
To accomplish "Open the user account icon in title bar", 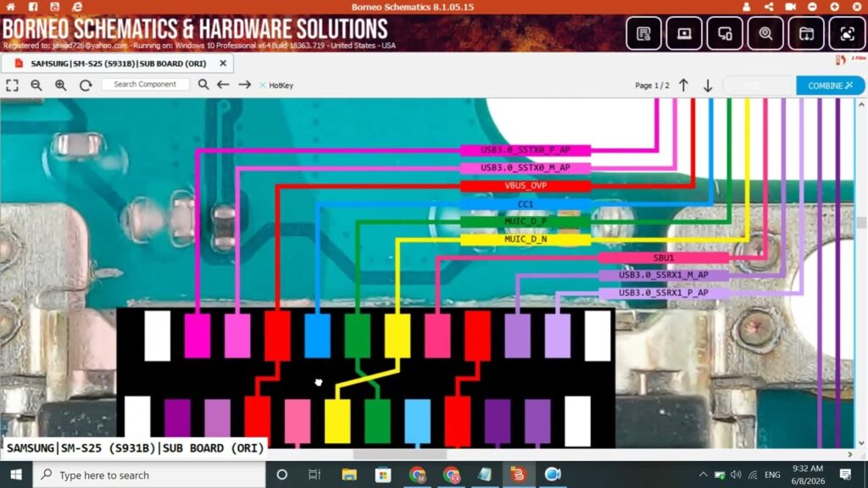I will (746, 7).
